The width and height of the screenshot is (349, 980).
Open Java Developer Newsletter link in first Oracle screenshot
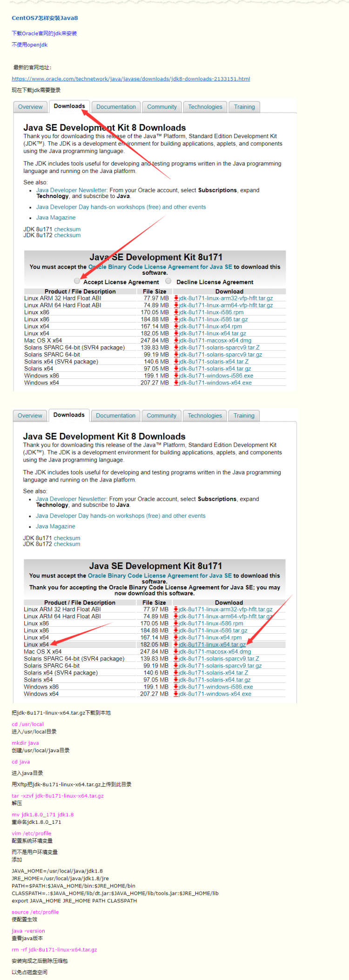72,190
